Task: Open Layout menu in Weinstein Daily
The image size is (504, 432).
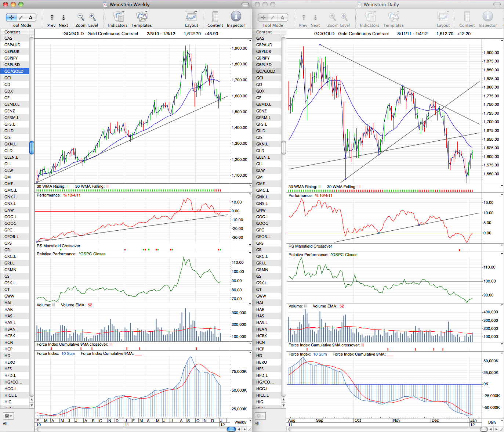Action: pos(443,17)
